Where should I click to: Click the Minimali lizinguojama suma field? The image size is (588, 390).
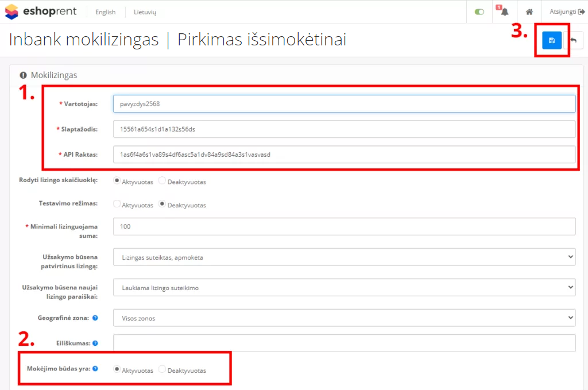tap(345, 226)
